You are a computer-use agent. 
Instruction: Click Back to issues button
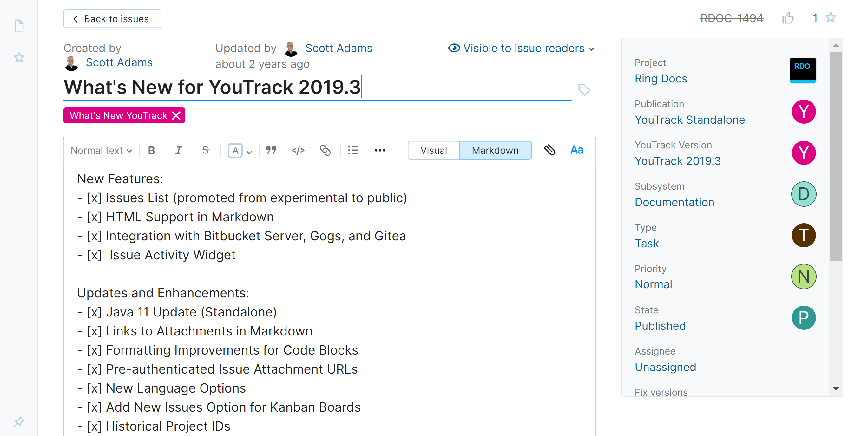[x=112, y=19]
